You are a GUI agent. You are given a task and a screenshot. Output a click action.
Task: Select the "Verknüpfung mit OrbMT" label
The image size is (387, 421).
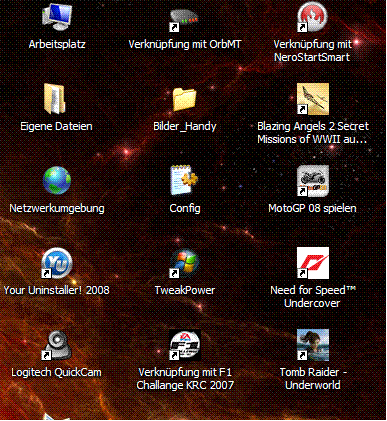(x=185, y=44)
